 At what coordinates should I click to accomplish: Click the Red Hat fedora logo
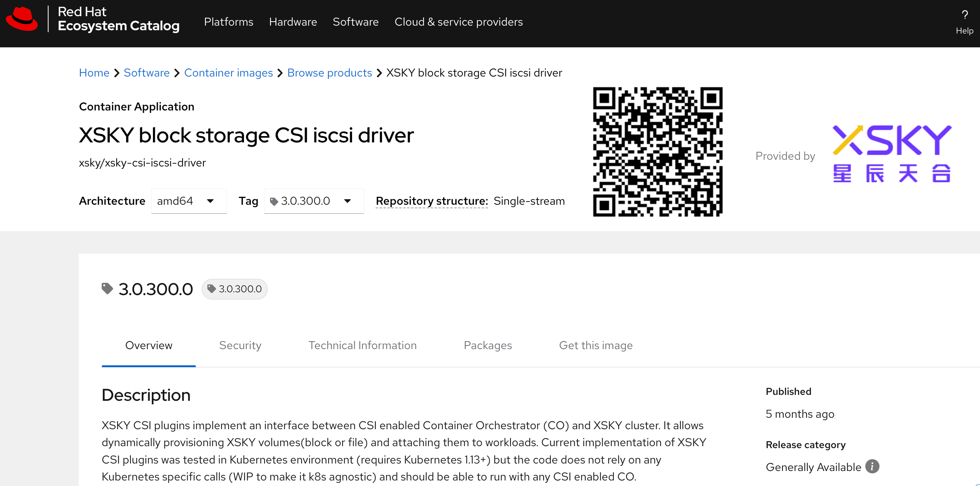coord(22,19)
